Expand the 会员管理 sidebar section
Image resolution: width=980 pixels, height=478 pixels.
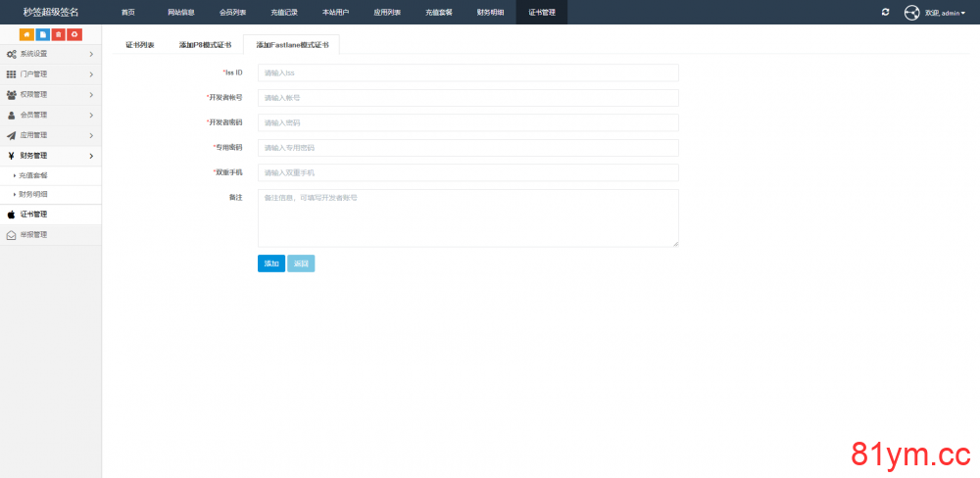[x=50, y=115]
